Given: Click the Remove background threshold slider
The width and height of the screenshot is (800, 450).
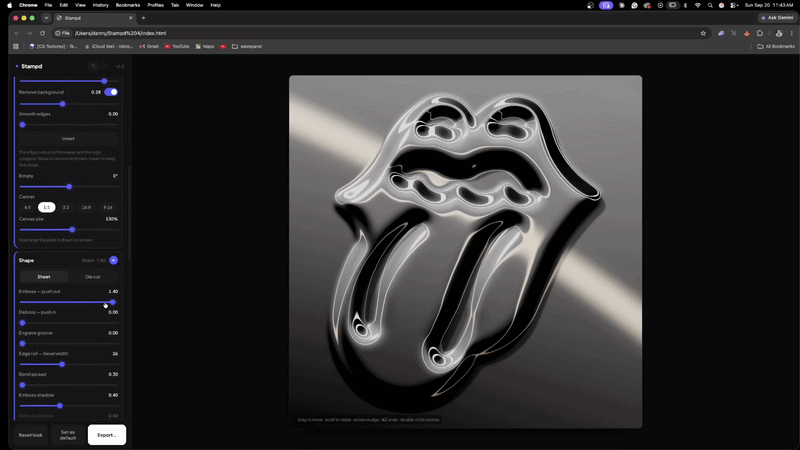Looking at the screenshot, I should tap(68, 104).
